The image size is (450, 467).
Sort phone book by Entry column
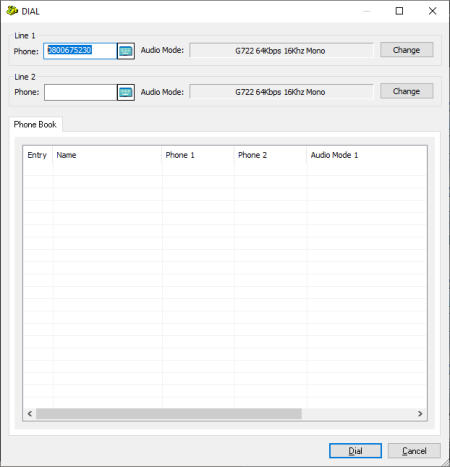click(37, 155)
